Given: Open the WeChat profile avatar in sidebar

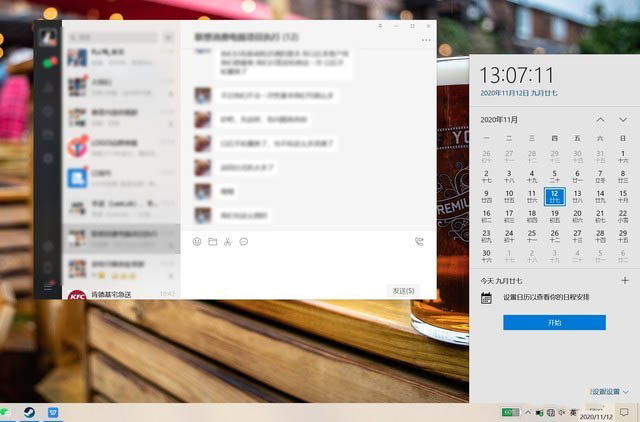Looking at the screenshot, I should click(x=48, y=38).
